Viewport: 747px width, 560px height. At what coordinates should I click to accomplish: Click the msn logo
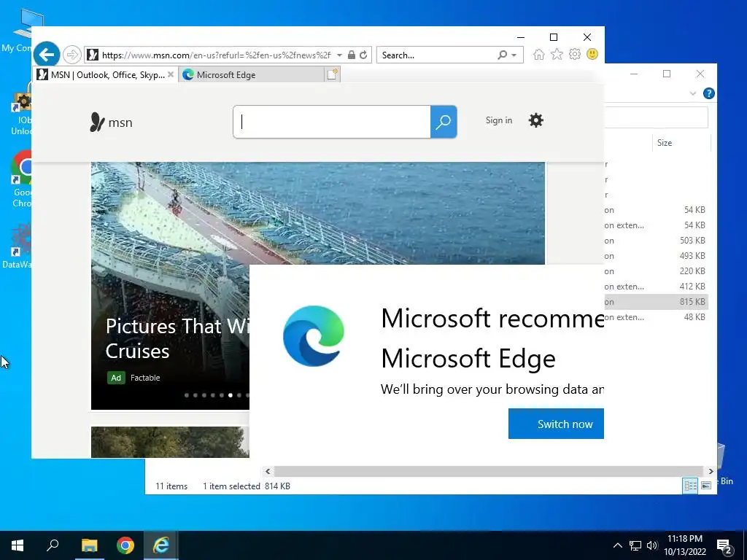click(x=111, y=122)
